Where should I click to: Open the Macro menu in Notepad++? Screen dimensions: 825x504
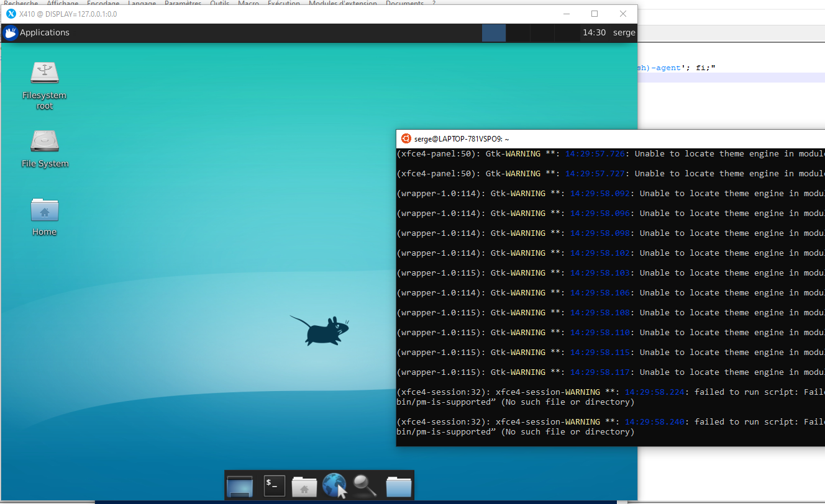248,3
